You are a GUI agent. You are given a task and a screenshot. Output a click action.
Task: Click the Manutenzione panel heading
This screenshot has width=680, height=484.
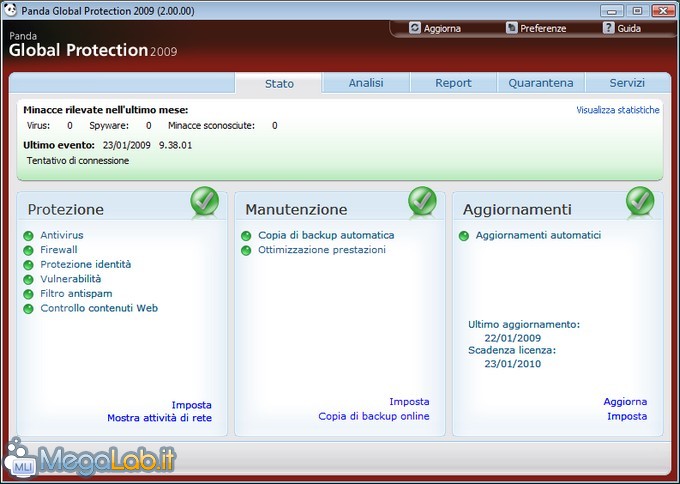tap(296, 210)
